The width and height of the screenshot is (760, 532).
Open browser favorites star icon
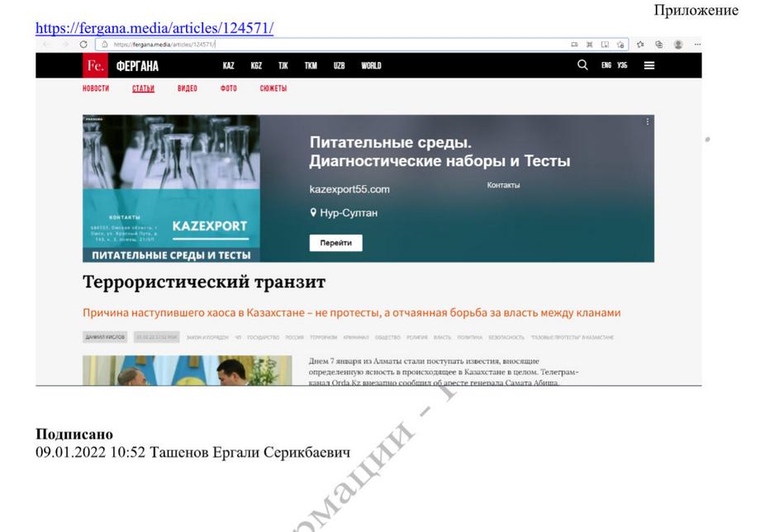point(640,44)
